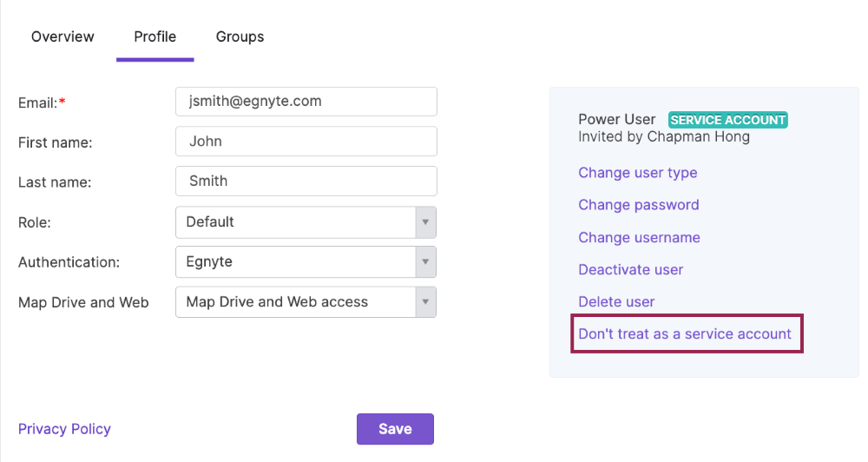Viewport: 868px width, 462px height.
Task: Click the Change user type link
Action: (637, 173)
